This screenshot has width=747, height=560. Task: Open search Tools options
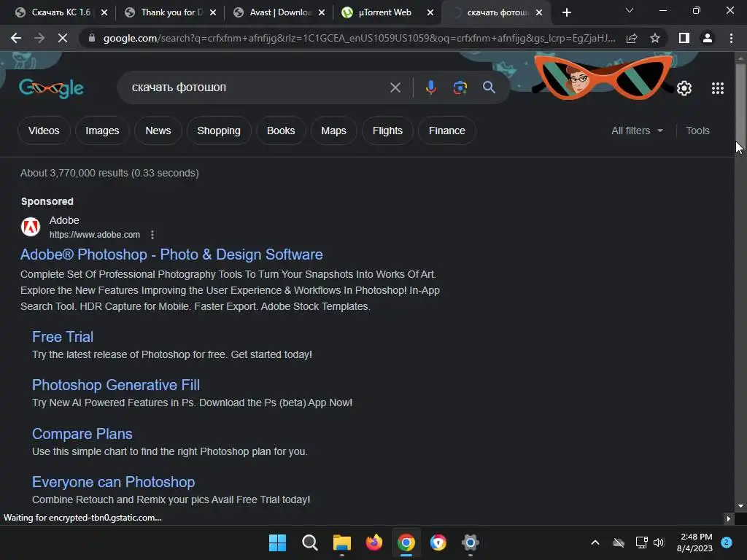(697, 131)
